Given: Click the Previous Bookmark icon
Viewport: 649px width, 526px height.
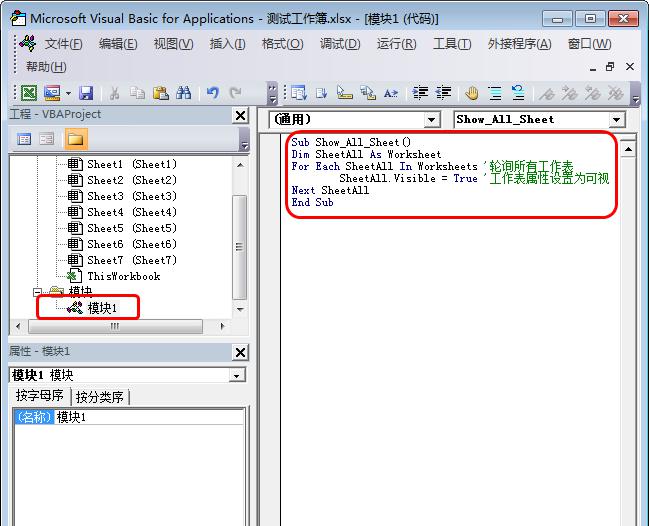Looking at the screenshot, I should click(x=593, y=93).
